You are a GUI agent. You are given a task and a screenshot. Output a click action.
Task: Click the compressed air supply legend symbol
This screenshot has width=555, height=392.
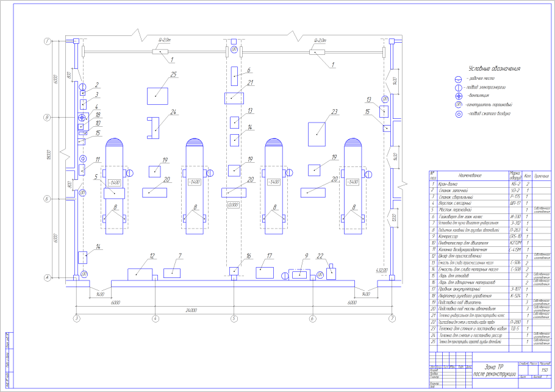click(459, 113)
